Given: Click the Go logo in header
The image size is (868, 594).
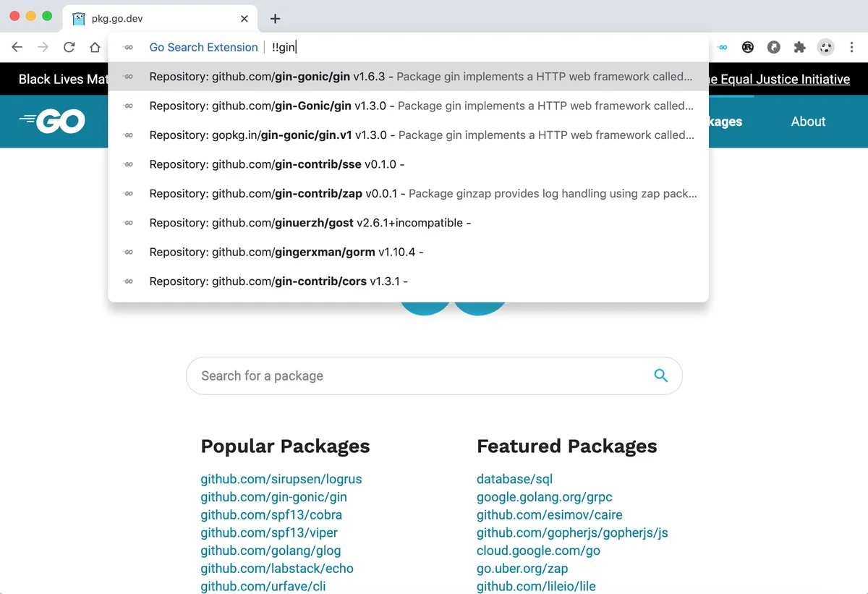Looking at the screenshot, I should [x=52, y=122].
